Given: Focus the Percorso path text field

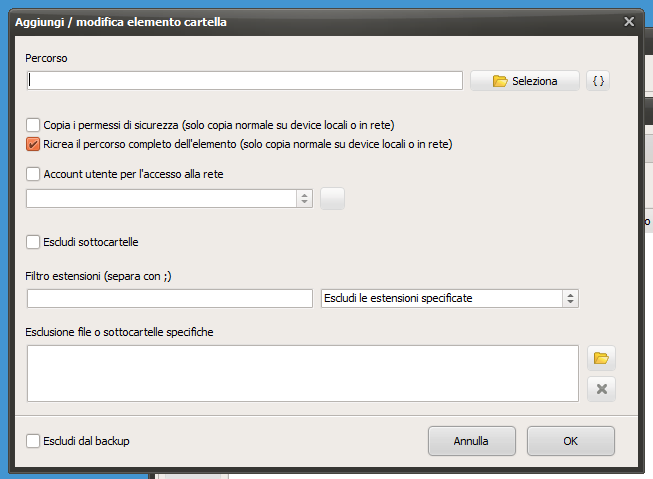Looking at the screenshot, I should (245, 80).
